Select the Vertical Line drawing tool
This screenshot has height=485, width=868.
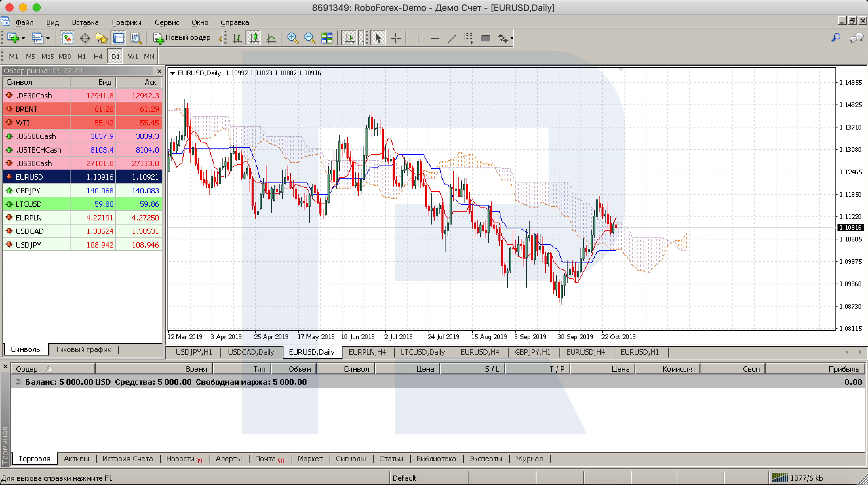pos(418,38)
